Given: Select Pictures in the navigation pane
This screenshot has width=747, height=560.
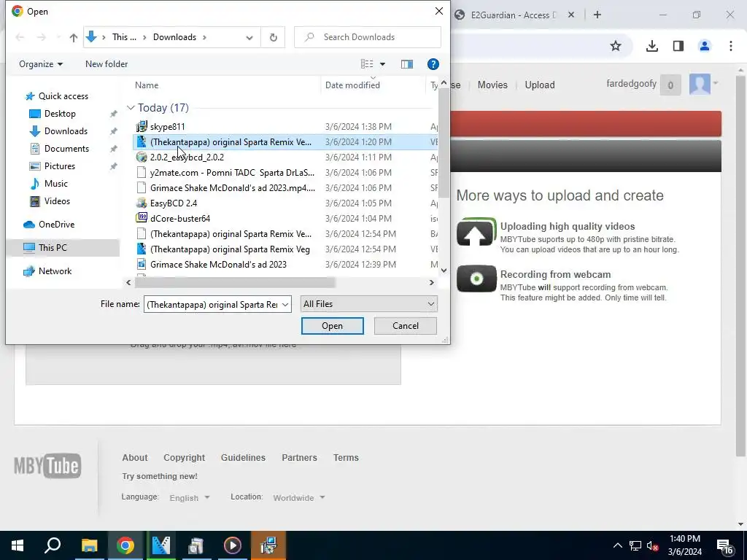Looking at the screenshot, I should click(x=60, y=166).
